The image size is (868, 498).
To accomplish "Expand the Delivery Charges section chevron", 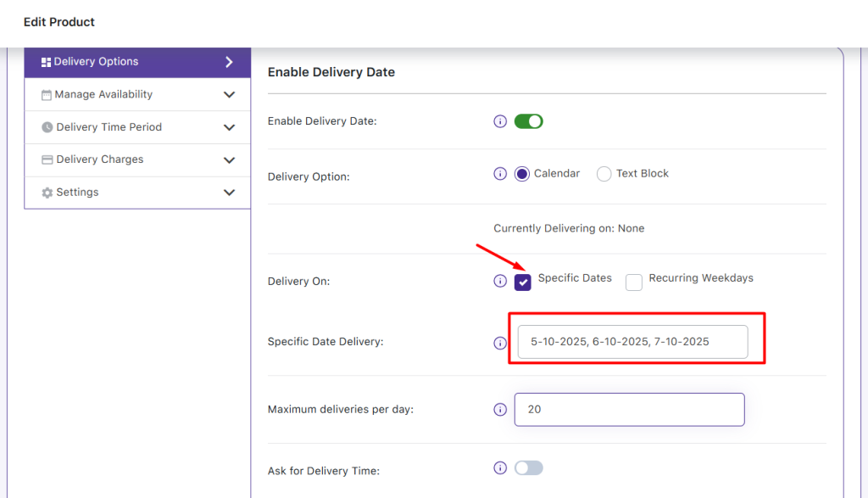I will (229, 160).
